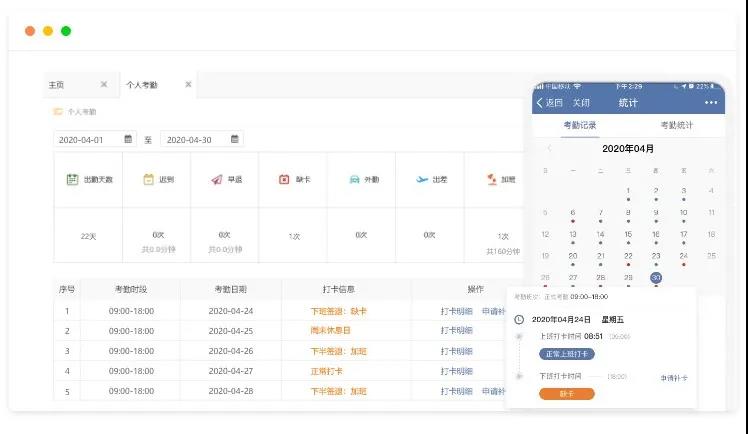Open 打卡明细 for 2020-04-28 row

[457, 392]
